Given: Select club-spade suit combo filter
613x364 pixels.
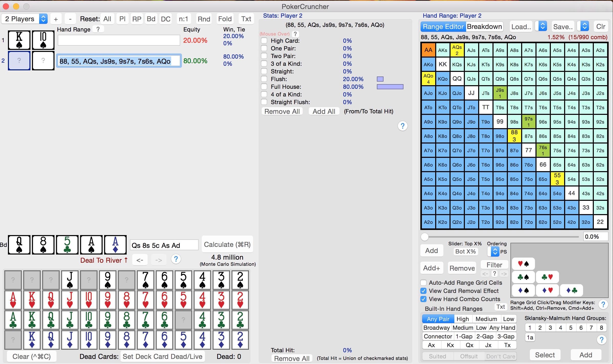Looking at the screenshot, I should (523, 277).
